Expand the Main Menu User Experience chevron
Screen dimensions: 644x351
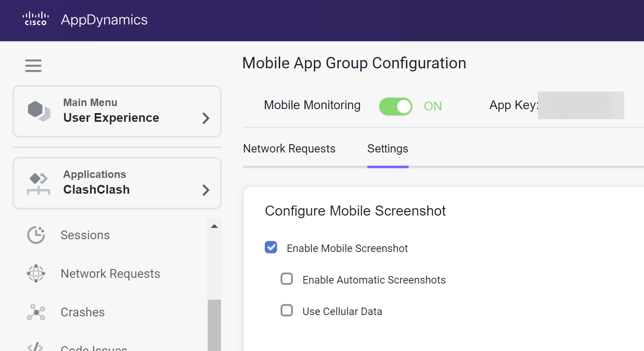[206, 118]
